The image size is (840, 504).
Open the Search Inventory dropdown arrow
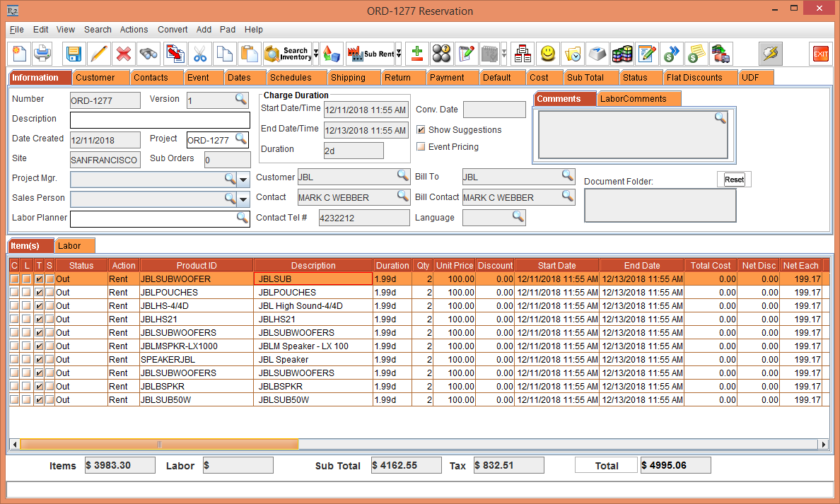point(315,54)
